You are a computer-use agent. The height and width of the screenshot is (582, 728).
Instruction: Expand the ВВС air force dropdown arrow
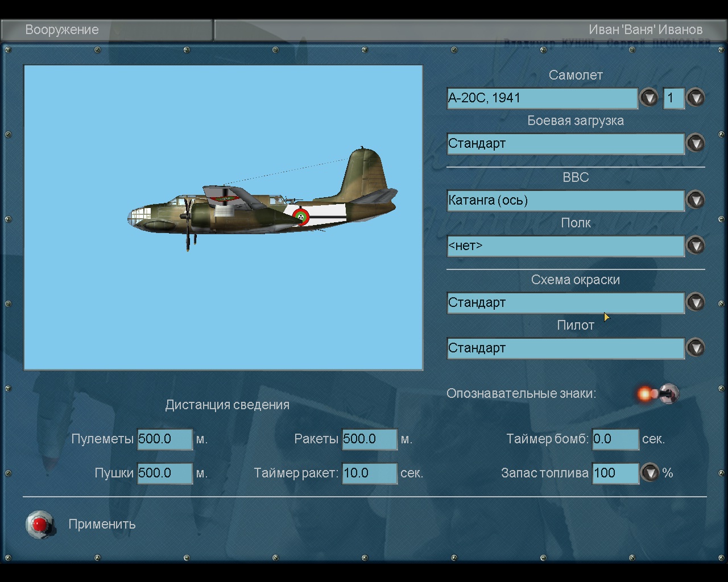[696, 200]
